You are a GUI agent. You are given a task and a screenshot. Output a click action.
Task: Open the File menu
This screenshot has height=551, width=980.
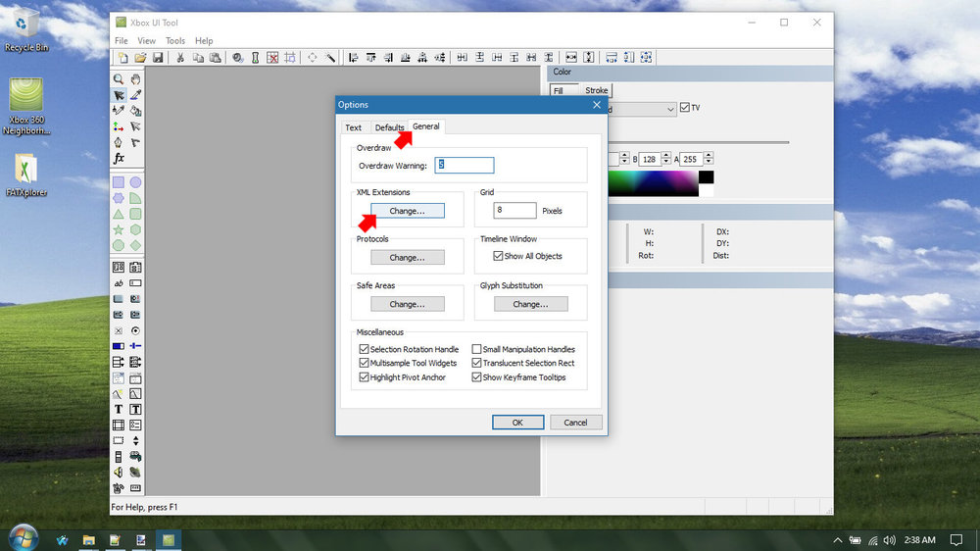point(122,40)
